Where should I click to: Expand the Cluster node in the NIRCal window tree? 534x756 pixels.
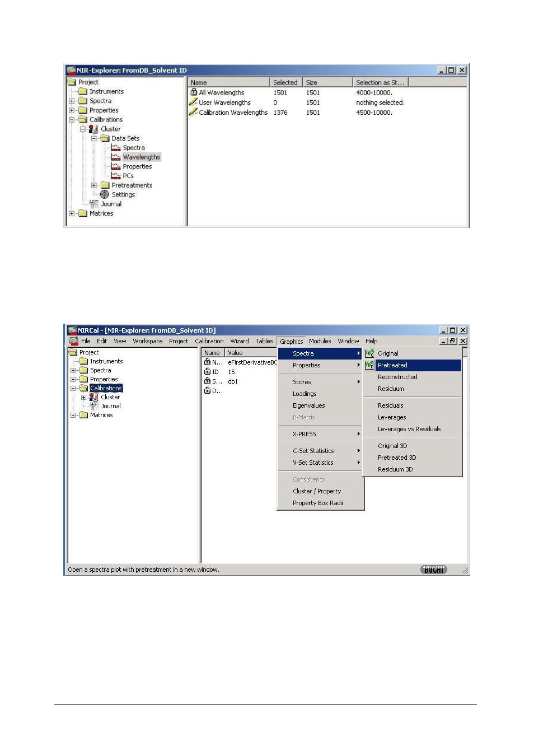tap(84, 397)
